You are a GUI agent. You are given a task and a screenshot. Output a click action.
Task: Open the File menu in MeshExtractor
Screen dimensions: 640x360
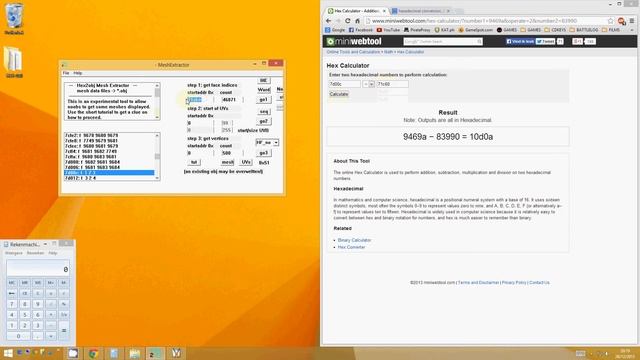66,73
